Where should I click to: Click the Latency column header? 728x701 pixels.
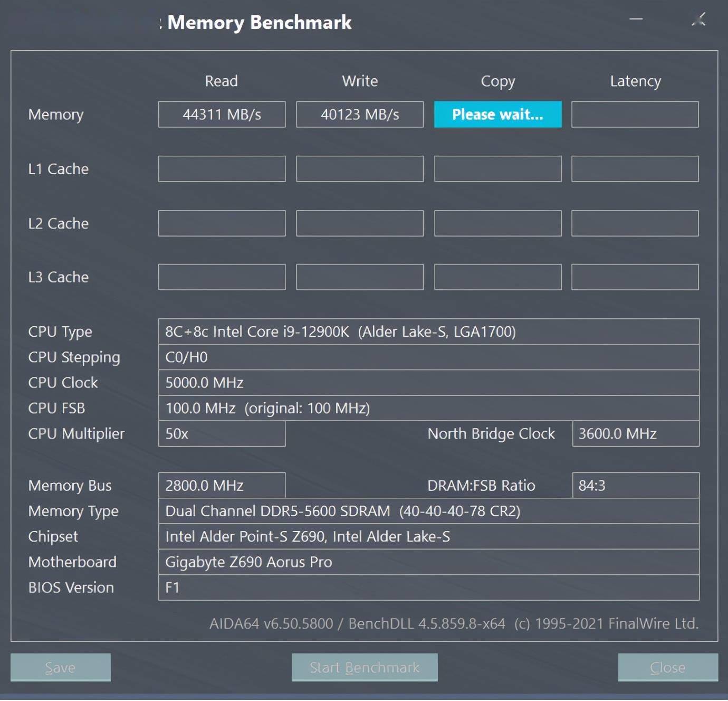tap(636, 81)
